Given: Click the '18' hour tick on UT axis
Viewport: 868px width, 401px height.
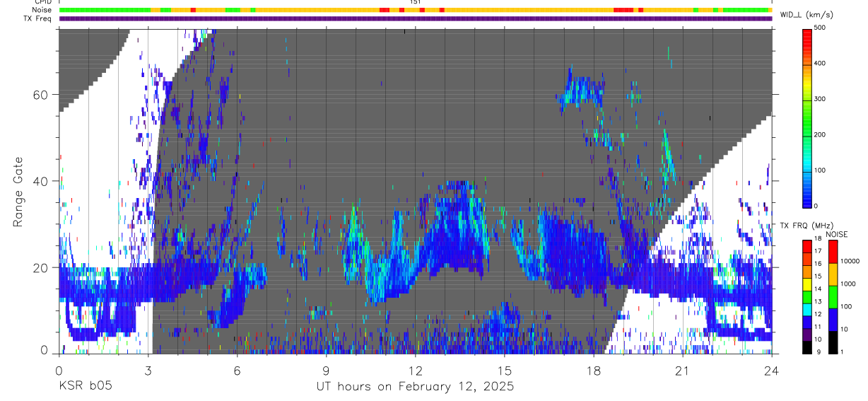Looking at the screenshot, I should coord(594,370).
